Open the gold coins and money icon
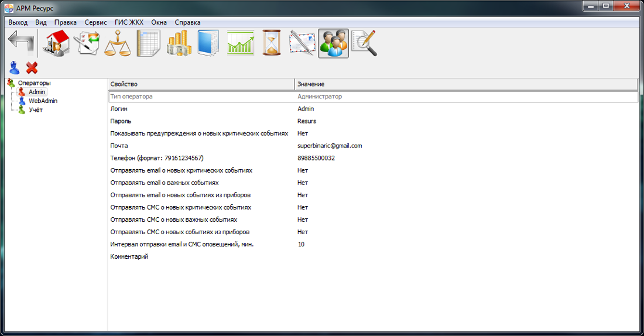 pyautogui.click(x=179, y=44)
